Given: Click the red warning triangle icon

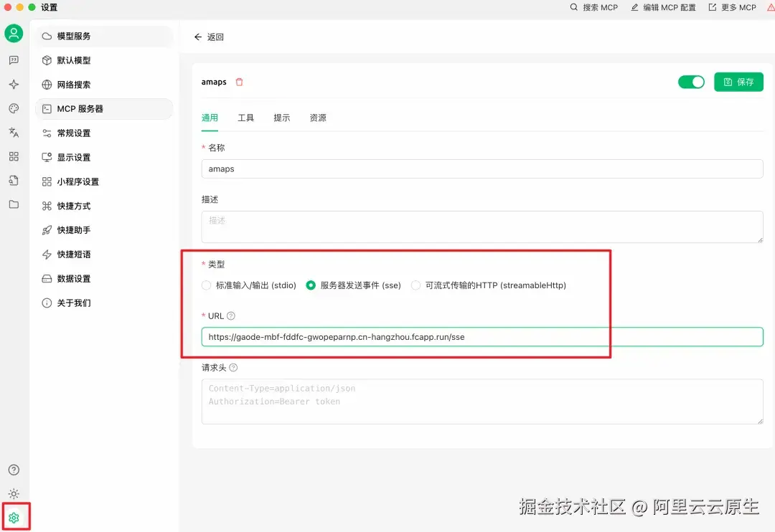Looking at the screenshot, I should 770,7.
